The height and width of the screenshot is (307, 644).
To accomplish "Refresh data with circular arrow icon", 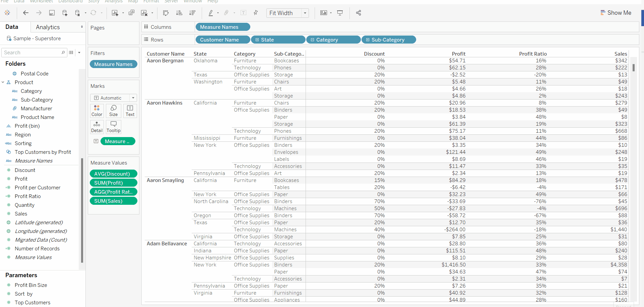I will pyautogui.click(x=93, y=13).
